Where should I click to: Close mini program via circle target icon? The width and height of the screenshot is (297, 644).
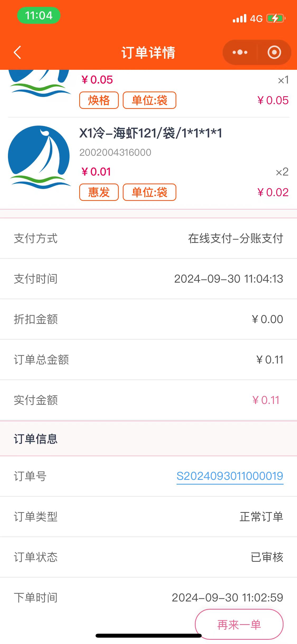point(274,52)
